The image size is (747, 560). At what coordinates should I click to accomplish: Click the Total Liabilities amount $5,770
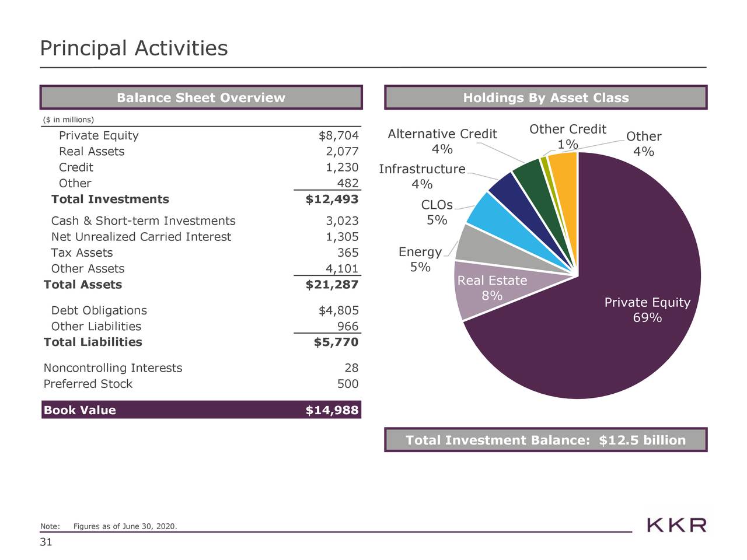[x=336, y=342]
